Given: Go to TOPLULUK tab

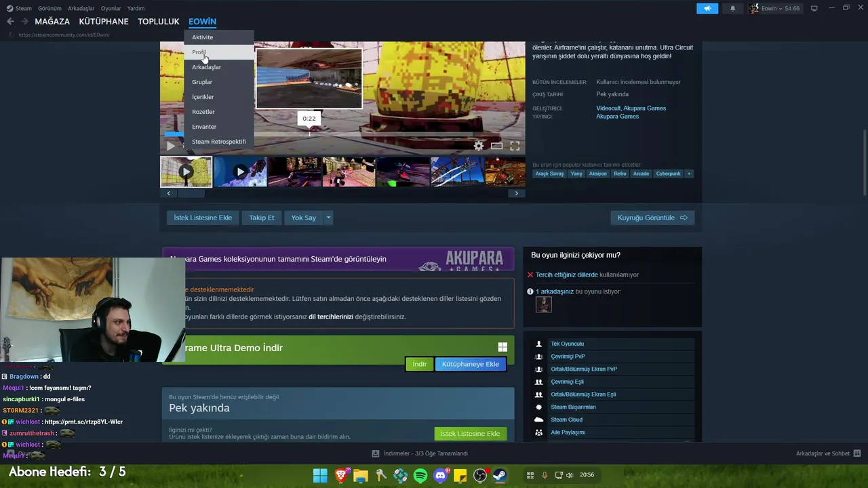Looking at the screenshot, I should [x=159, y=22].
